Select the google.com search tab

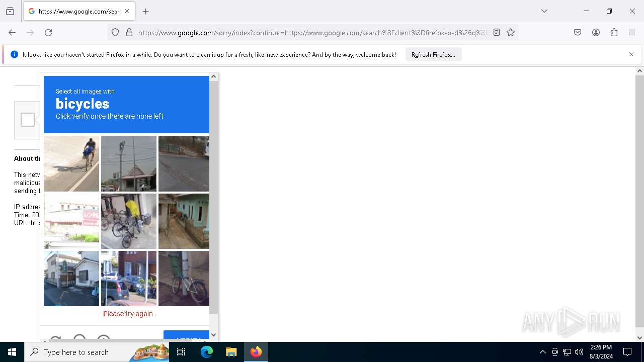(x=79, y=11)
